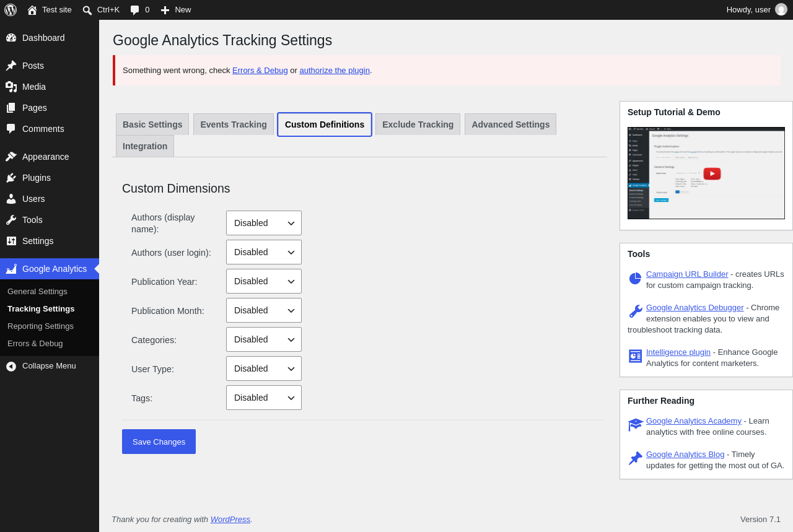The height and width of the screenshot is (532, 793).
Task: Open the comments bubble in admin bar
Action: point(134,10)
